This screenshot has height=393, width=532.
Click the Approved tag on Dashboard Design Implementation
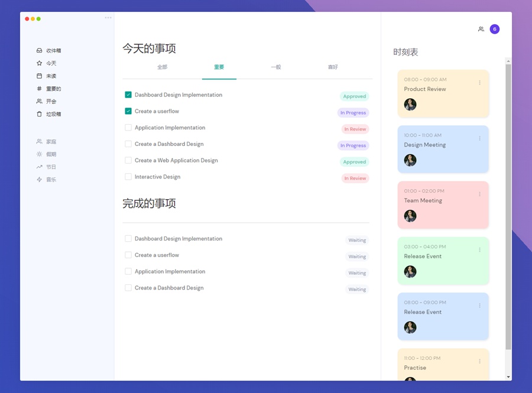354,96
